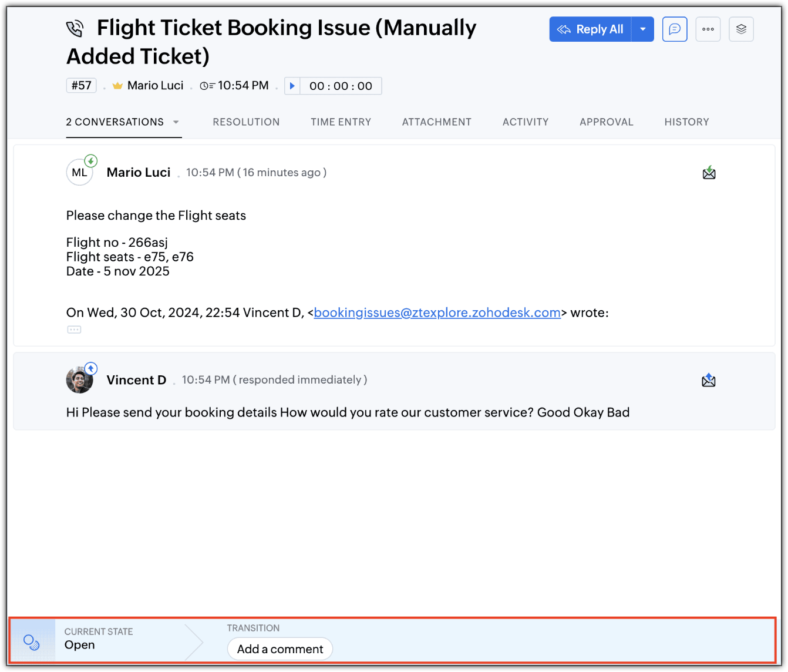Click the phone channel icon beside ticket title
The image size is (788, 672).
tap(75, 28)
